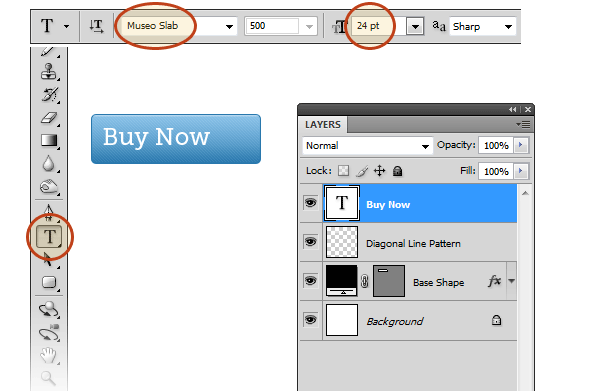Select the Background layer name
The width and height of the screenshot is (600, 391).
(x=395, y=321)
